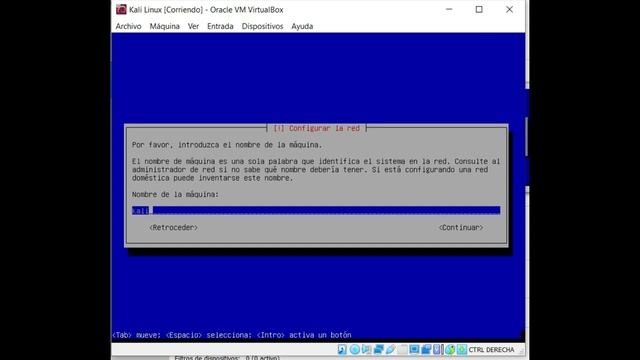The image size is (640, 360).
Task: Click the hard disk activity status icon
Action: click(x=342, y=349)
